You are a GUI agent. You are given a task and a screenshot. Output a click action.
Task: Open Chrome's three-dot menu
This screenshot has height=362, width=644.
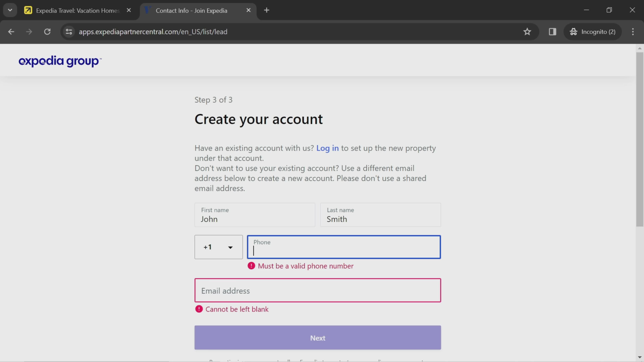point(633,32)
